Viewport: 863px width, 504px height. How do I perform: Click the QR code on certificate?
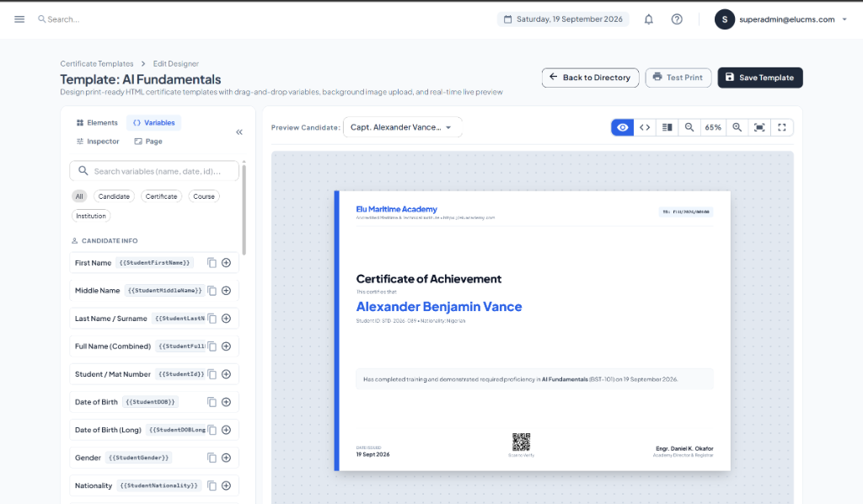(x=521, y=442)
